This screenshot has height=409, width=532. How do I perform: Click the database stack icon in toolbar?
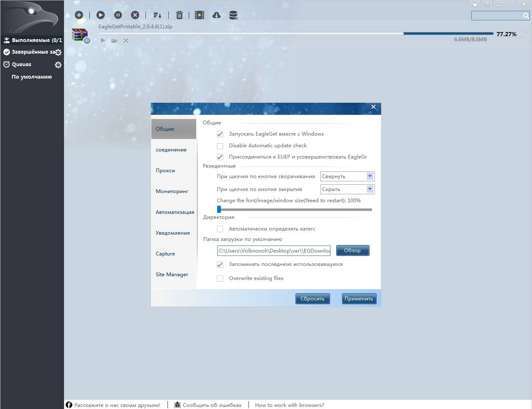(x=234, y=15)
